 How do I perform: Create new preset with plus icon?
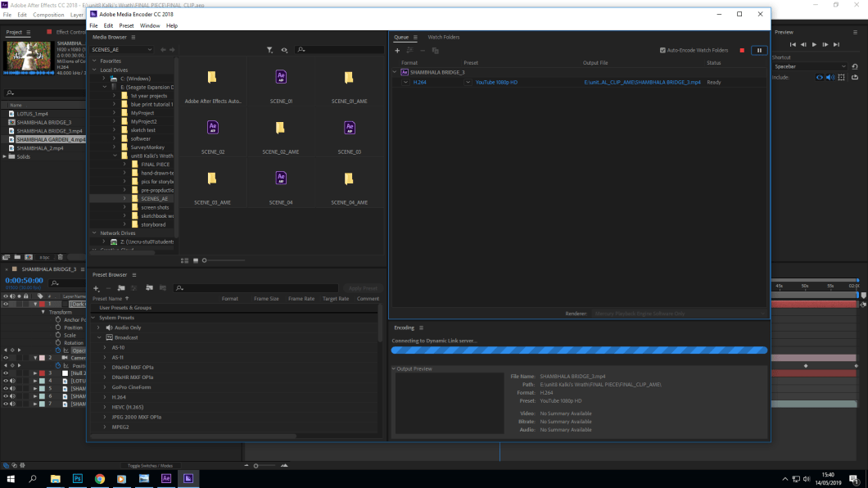97,288
